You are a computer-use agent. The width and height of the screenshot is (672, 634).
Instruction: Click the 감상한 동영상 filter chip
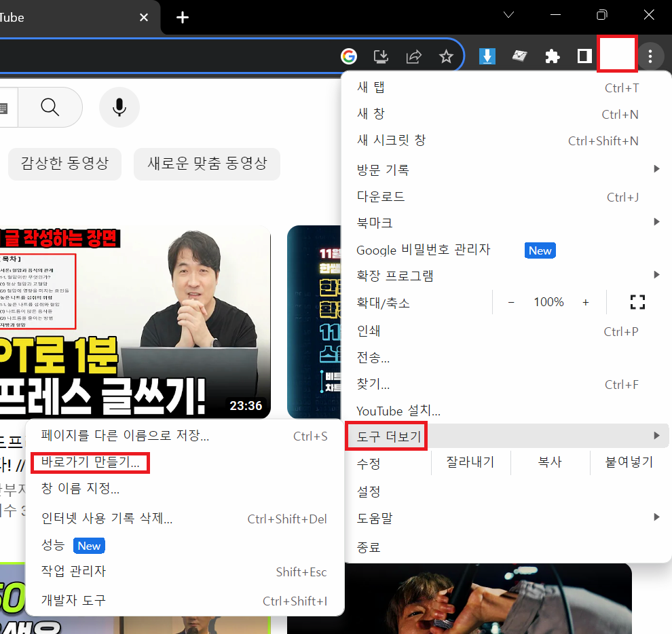(64, 164)
